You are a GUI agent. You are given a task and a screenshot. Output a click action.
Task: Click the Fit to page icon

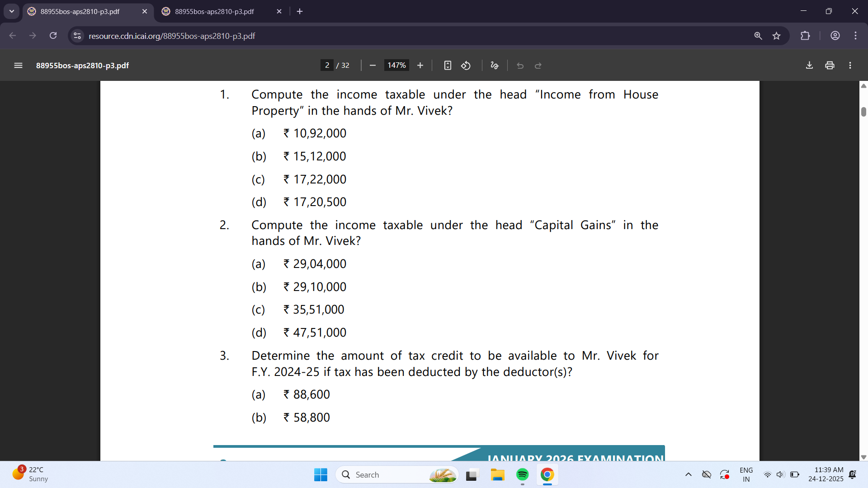click(x=448, y=66)
